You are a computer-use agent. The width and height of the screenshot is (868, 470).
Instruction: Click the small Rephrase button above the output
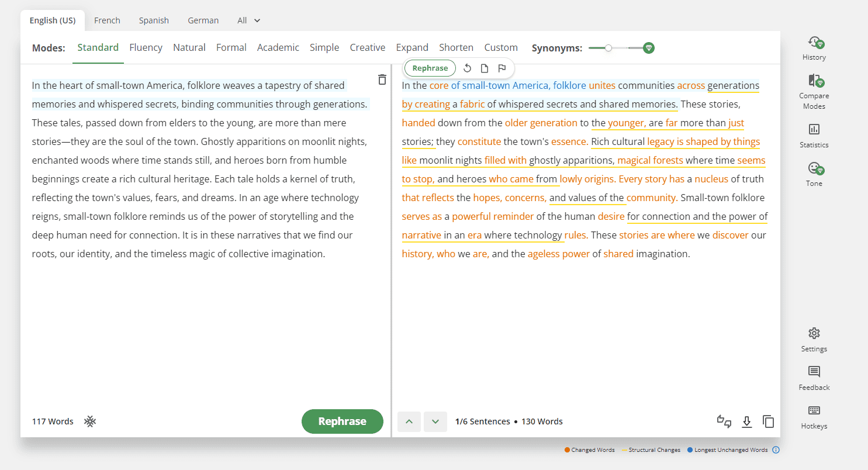pyautogui.click(x=430, y=68)
